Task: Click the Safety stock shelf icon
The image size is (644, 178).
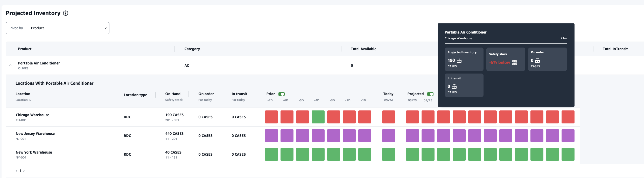Action: point(514,62)
